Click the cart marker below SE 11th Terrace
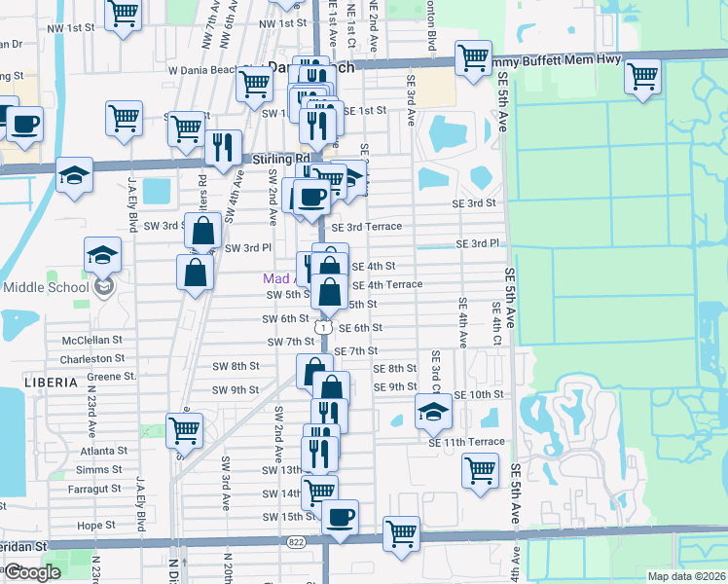 click(481, 471)
